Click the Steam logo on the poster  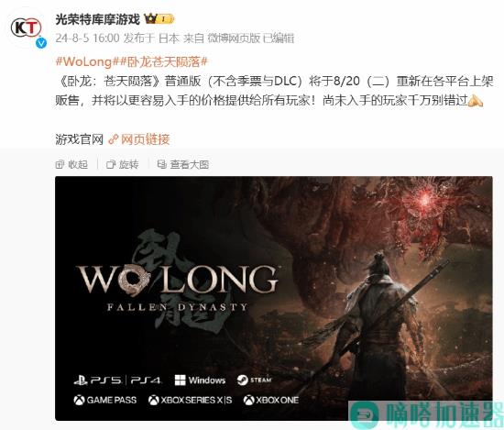pyautogui.click(x=254, y=380)
